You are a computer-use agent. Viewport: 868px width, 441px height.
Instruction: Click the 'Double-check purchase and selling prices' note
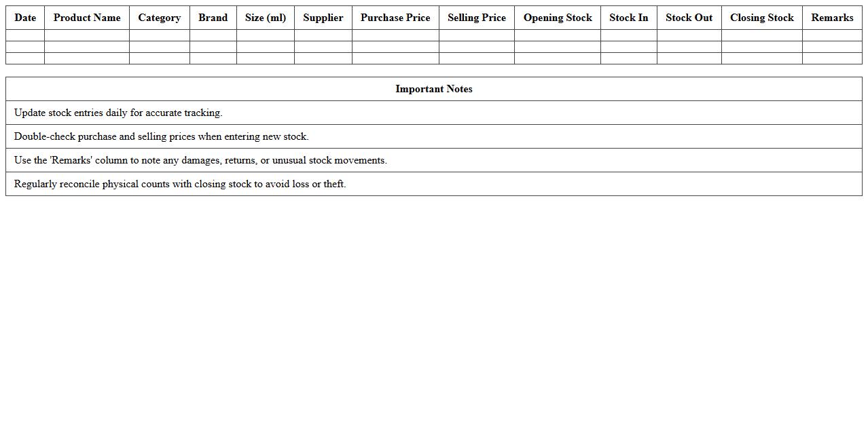[161, 136]
